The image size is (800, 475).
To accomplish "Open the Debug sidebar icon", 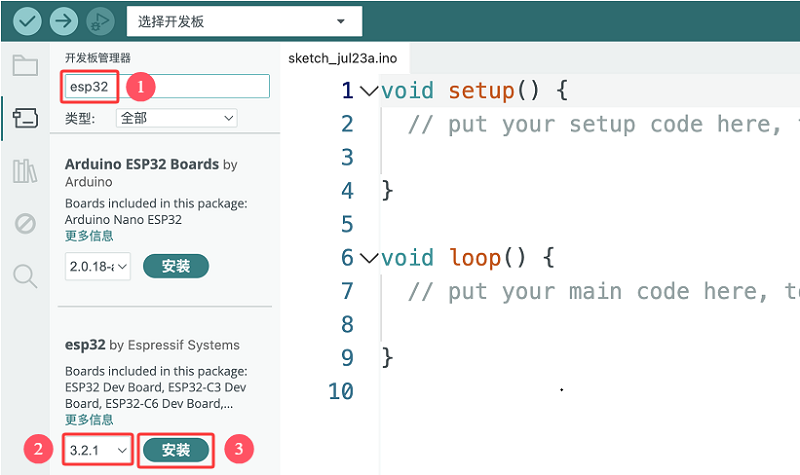I will tap(26, 223).
